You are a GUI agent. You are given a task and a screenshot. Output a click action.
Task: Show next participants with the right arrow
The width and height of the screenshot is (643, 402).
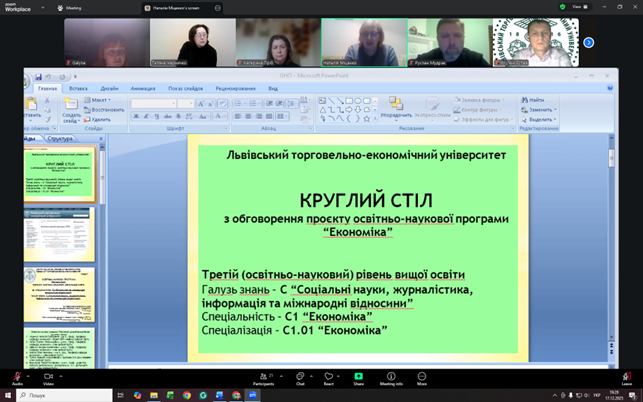click(x=589, y=43)
